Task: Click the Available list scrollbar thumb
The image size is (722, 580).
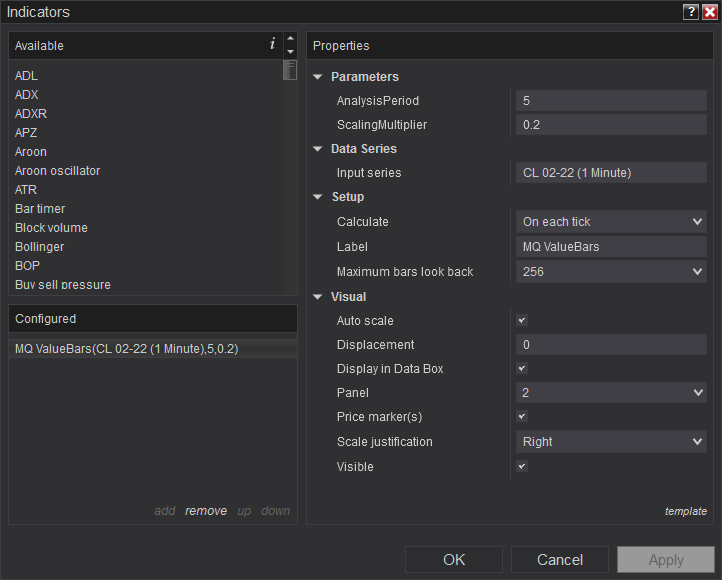Action: tap(290, 70)
